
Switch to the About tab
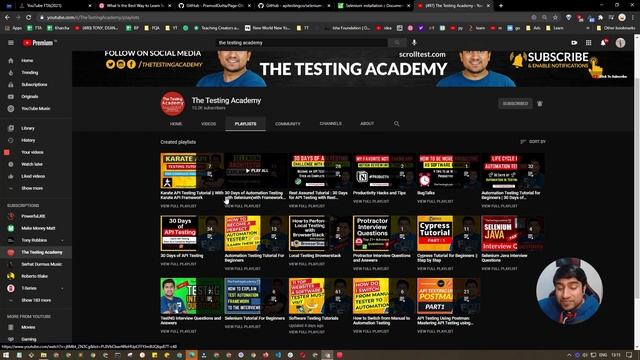367,124
